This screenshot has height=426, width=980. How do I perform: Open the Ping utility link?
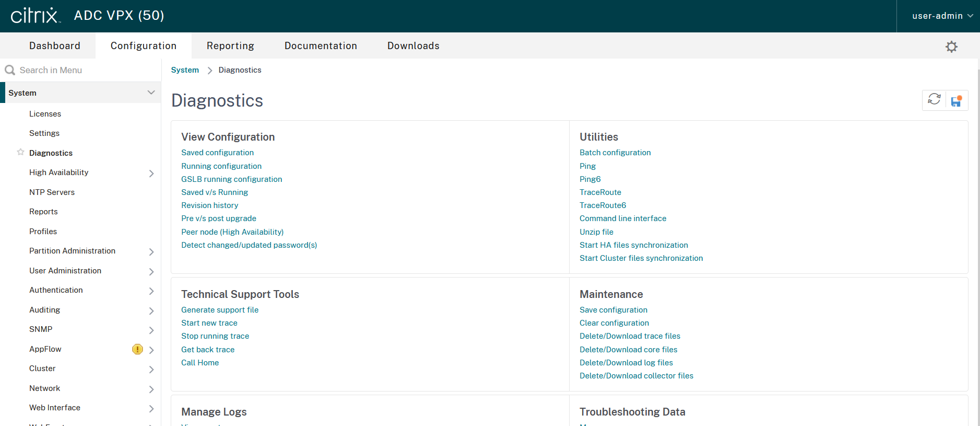pyautogui.click(x=587, y=166)
